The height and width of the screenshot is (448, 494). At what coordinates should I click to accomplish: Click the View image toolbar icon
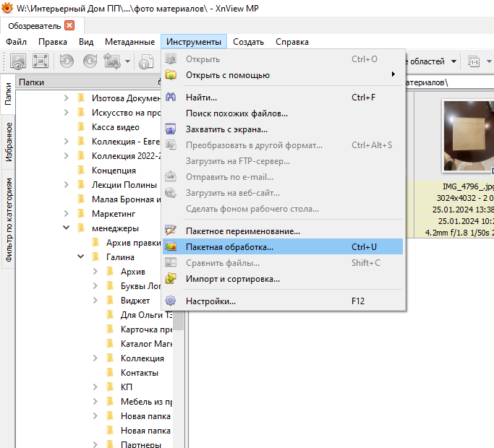point(18,61)
